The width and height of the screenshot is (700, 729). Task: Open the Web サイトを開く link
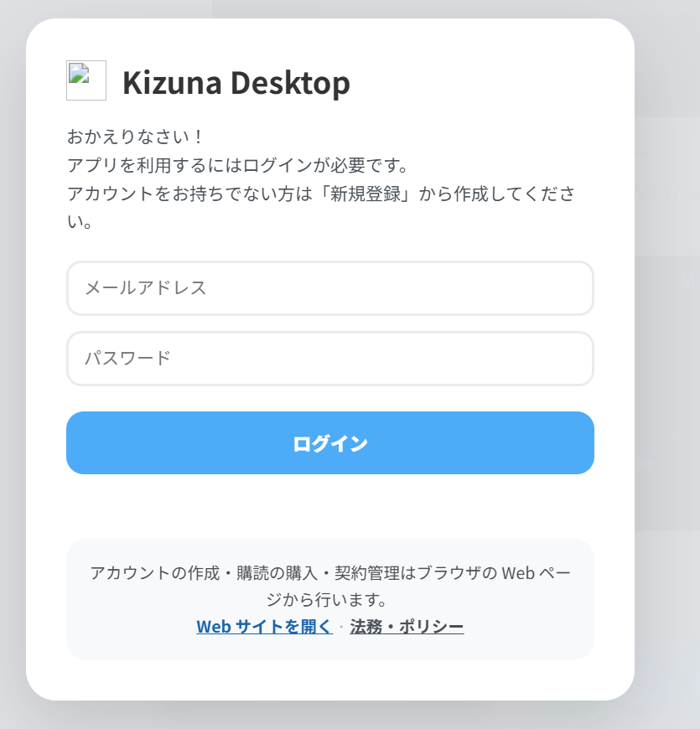[264, 627]
